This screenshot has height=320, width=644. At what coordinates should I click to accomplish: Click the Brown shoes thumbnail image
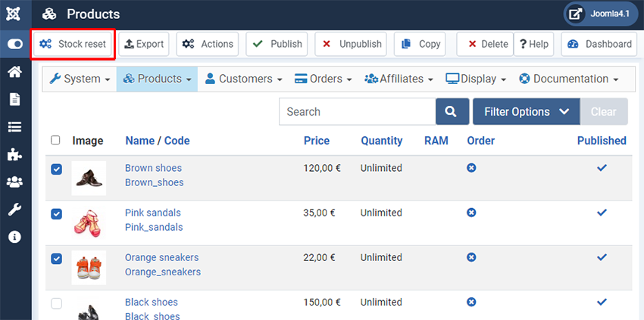89,178
